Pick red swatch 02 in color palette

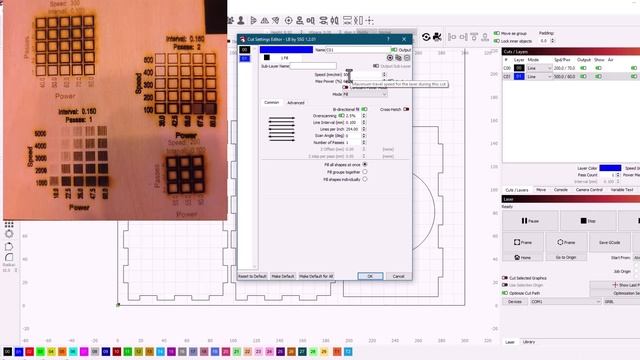(x=29, y=352)
